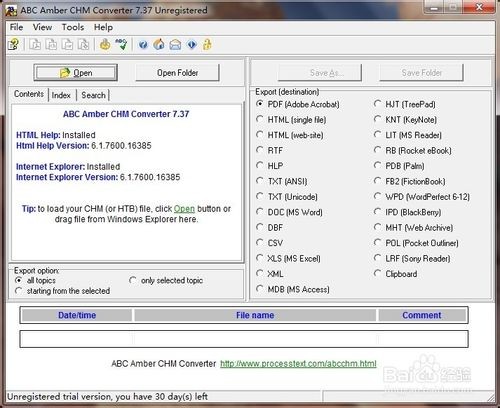The image size is (500, 408).
Task: Open the home page toolbar icon
Action: 159,44
